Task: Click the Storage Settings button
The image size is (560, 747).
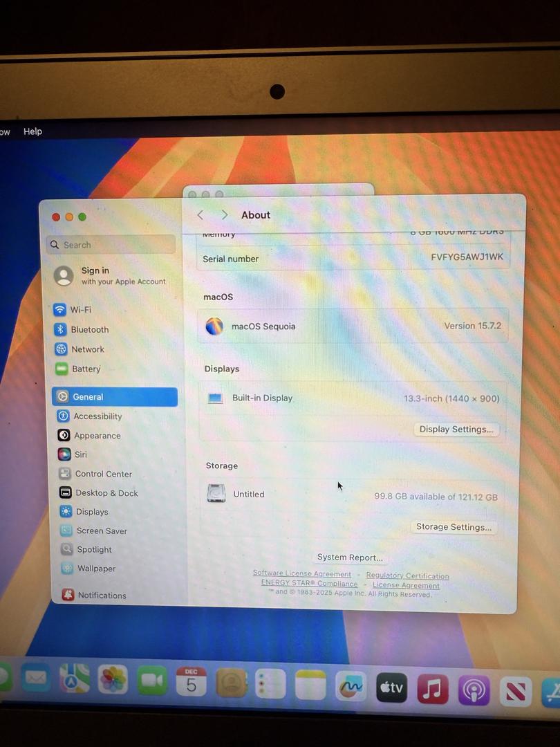Action: (x=454, y=527)
